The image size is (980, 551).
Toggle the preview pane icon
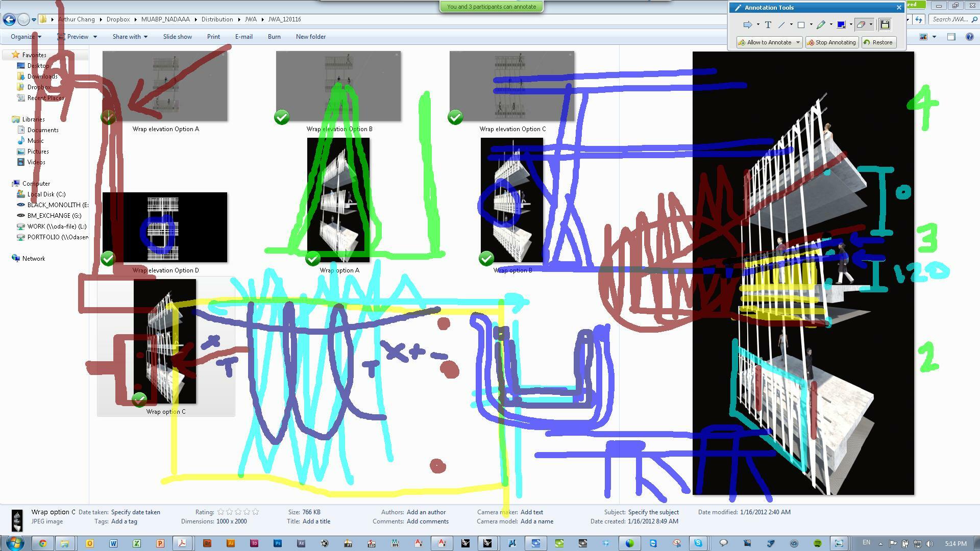[951, 37]
